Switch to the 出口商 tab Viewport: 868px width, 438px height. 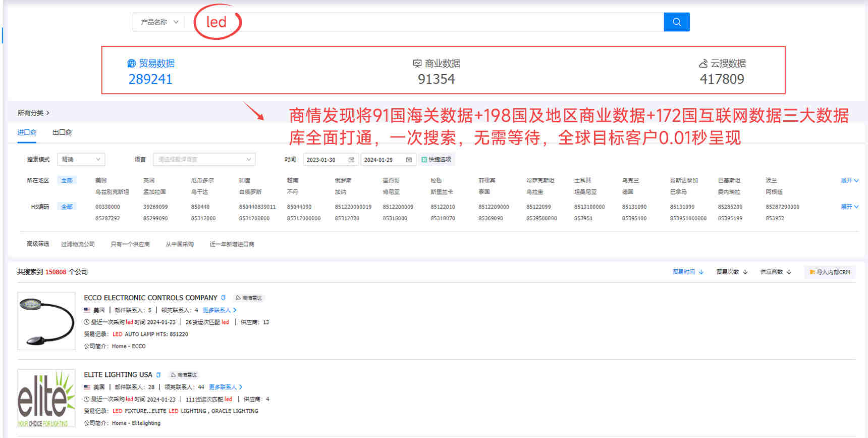click(x=62, y=132)
